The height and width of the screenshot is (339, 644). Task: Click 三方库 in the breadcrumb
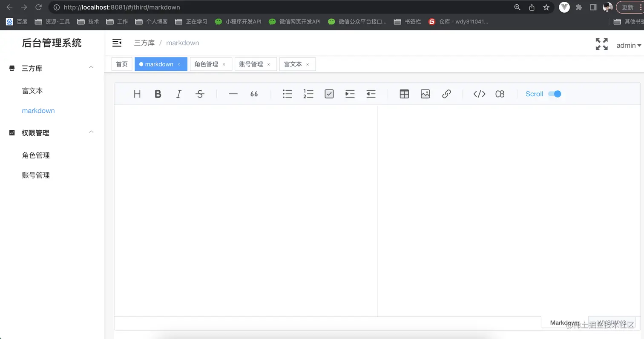(x=144, y=43)
